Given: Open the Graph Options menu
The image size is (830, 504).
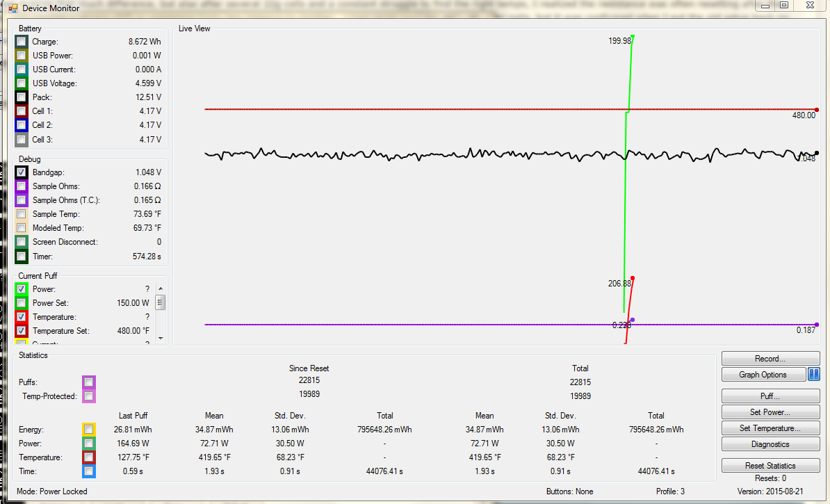Looking at the screenshot, I should (x=763, y=375).
